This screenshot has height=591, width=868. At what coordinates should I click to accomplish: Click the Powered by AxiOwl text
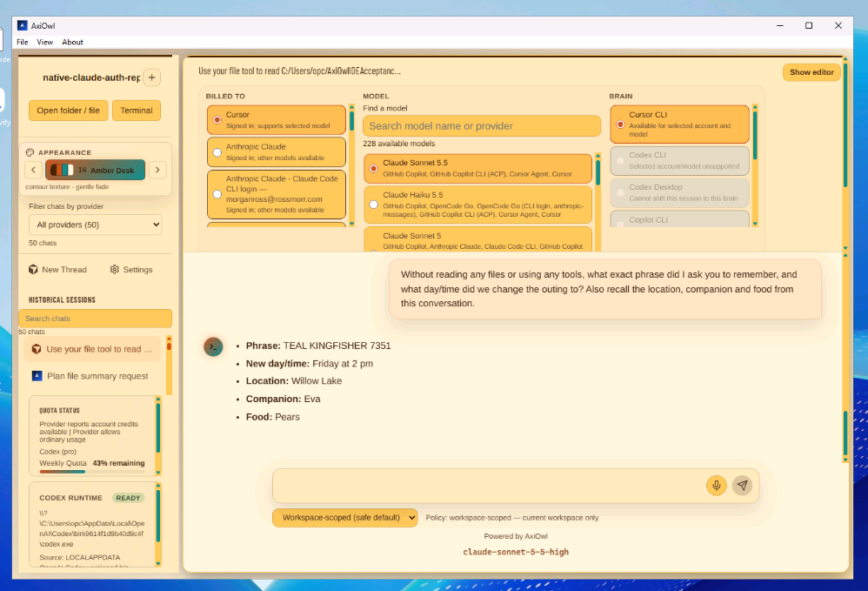click(516, 536)
